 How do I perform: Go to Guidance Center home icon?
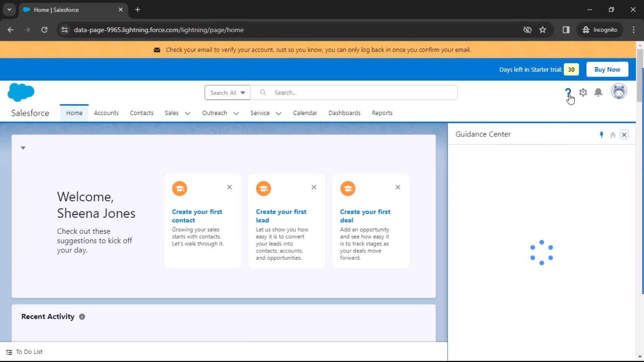[613, 135]
